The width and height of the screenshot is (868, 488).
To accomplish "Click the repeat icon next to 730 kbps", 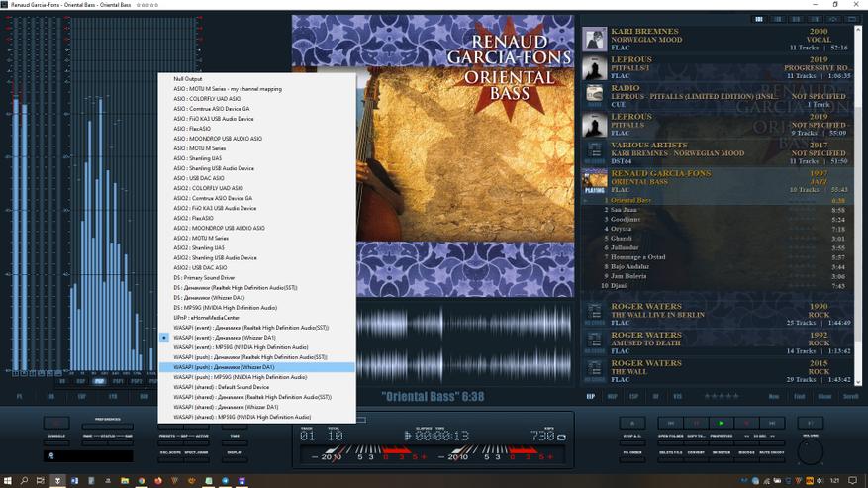I will pyautogui.click(x=561, y=438).
